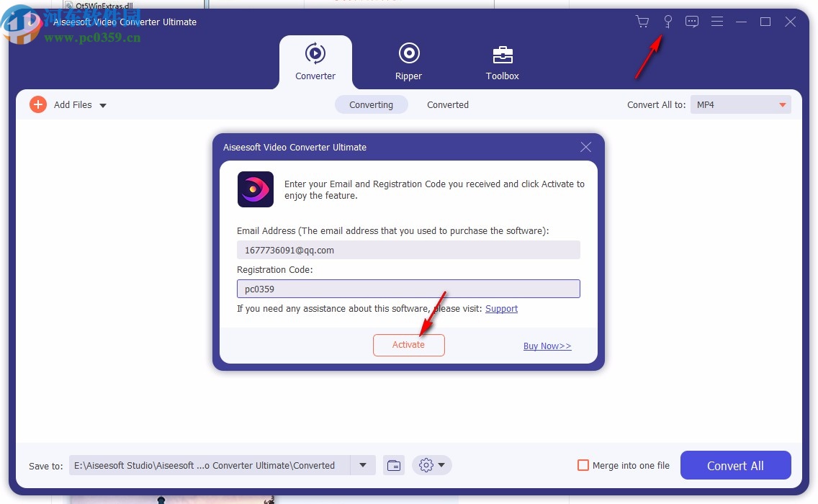Open the output folder icon
This screenshot has width=818, height=504.
[x=394, y=465]
